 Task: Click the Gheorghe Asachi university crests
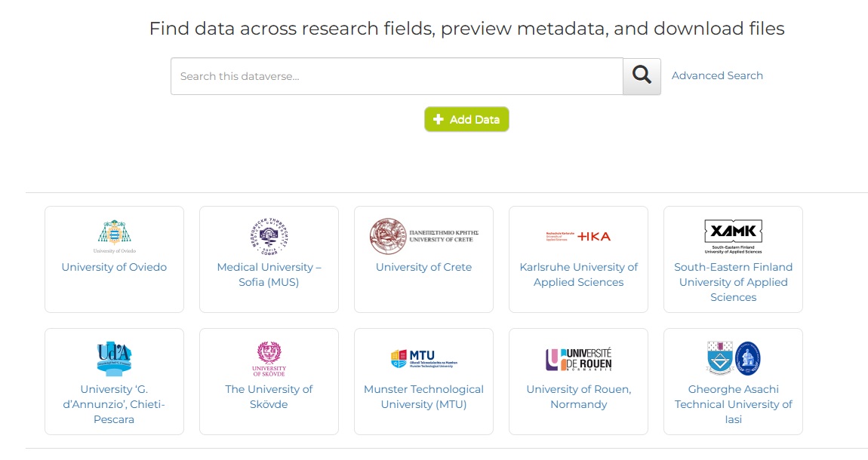tap(733, 358)
